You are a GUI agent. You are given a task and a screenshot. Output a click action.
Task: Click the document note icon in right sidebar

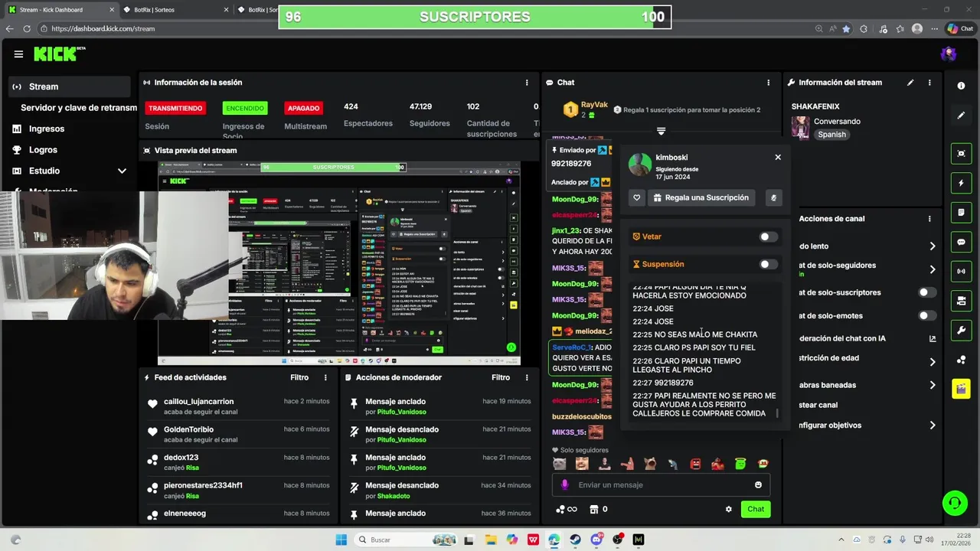tap(961, 212)
